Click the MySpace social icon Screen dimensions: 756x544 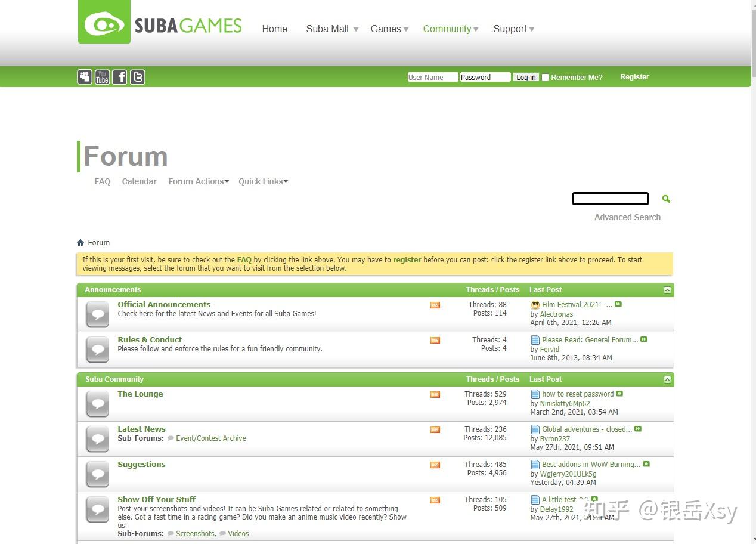85,77
